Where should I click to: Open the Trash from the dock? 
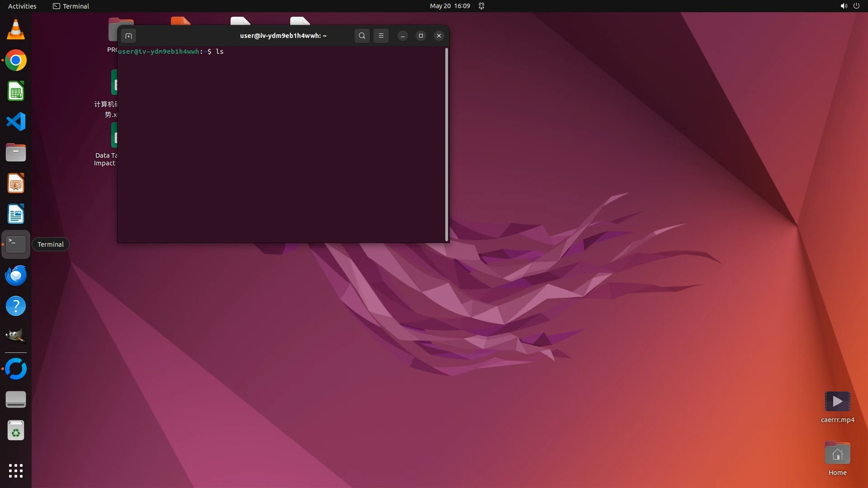(16, 431)
